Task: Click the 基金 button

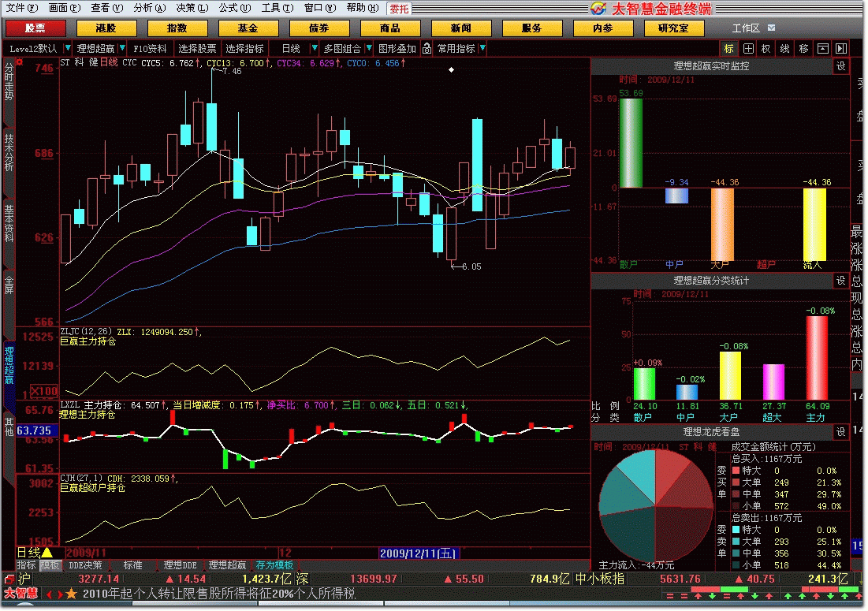Action: point(248,28)
